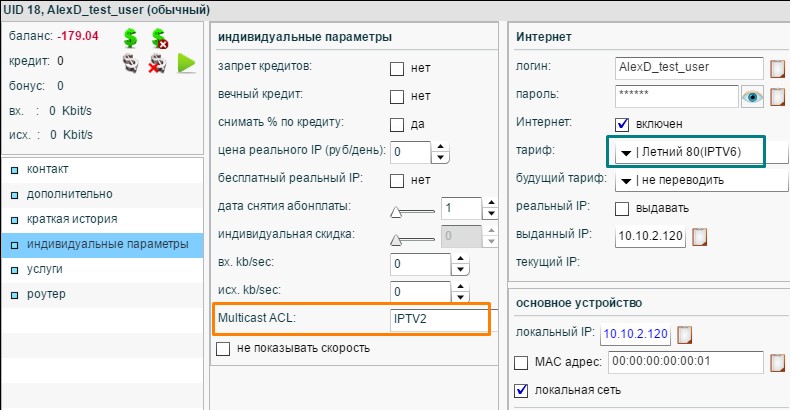The image size is (790, 410).
Task: Click the clipboard icon next to логин
Action: point(779,69)
